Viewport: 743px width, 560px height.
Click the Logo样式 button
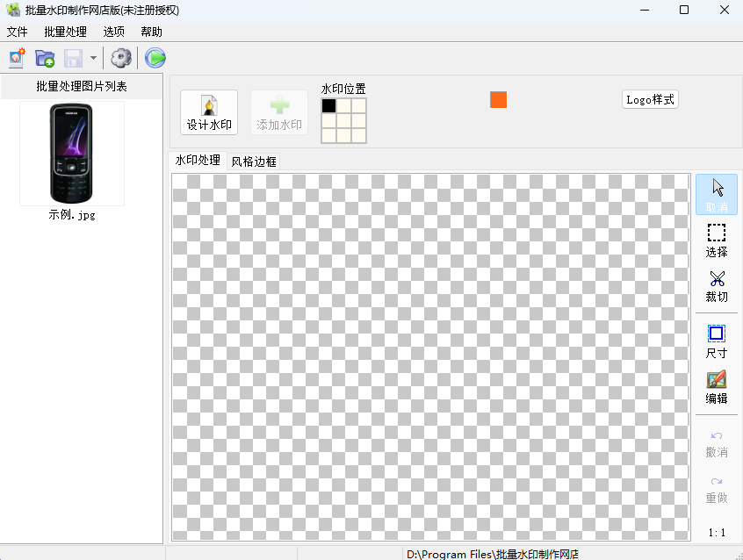[x=650, y=99]
